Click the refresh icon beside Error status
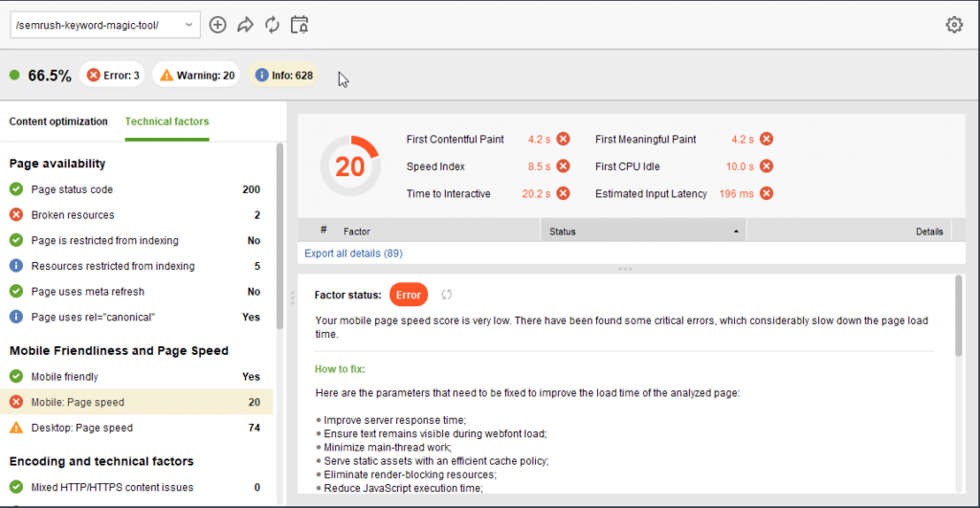This screenshot has width=980, height=508. pos(446,295)
